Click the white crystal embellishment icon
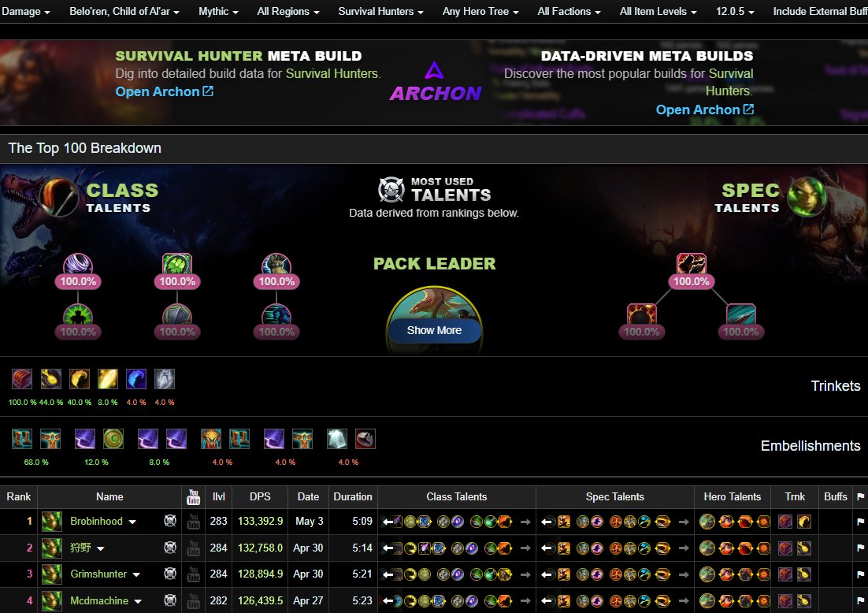868x613 pixels. tap(337, 439)
